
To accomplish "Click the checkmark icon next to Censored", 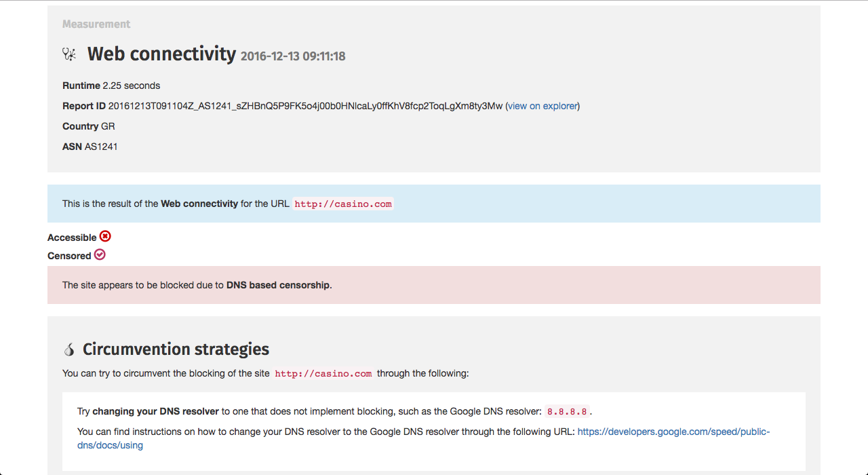I will (x=100, y=254).
